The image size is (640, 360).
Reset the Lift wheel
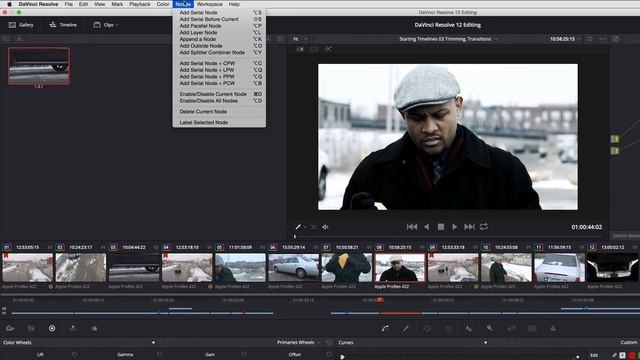point(74,355)
